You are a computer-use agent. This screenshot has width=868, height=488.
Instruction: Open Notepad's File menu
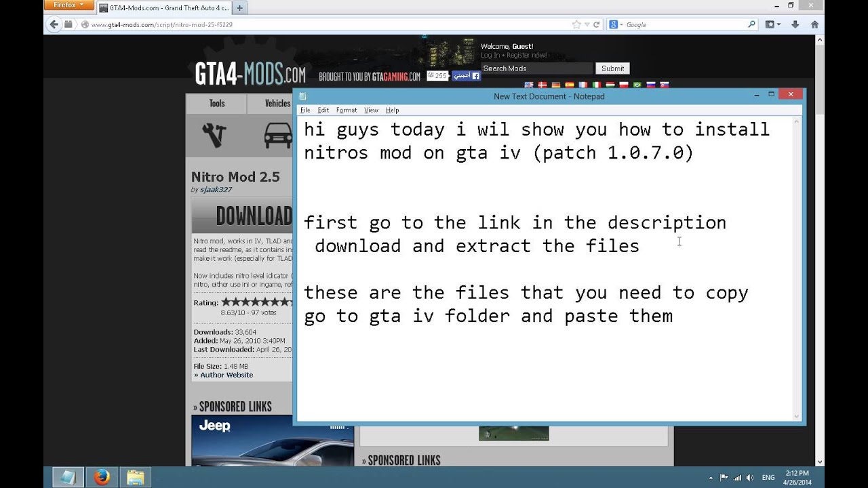(305, 110)
